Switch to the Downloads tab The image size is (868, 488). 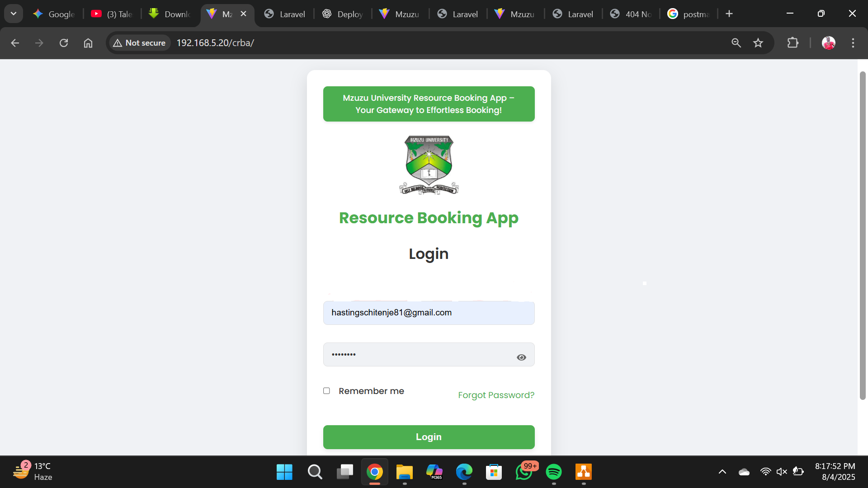coord(170,14)
